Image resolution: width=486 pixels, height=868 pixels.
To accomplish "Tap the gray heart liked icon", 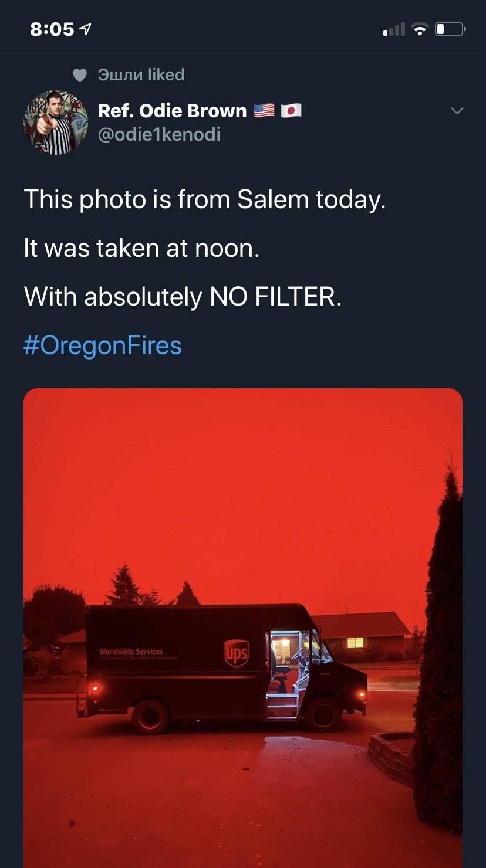I will tap(80, 75).
